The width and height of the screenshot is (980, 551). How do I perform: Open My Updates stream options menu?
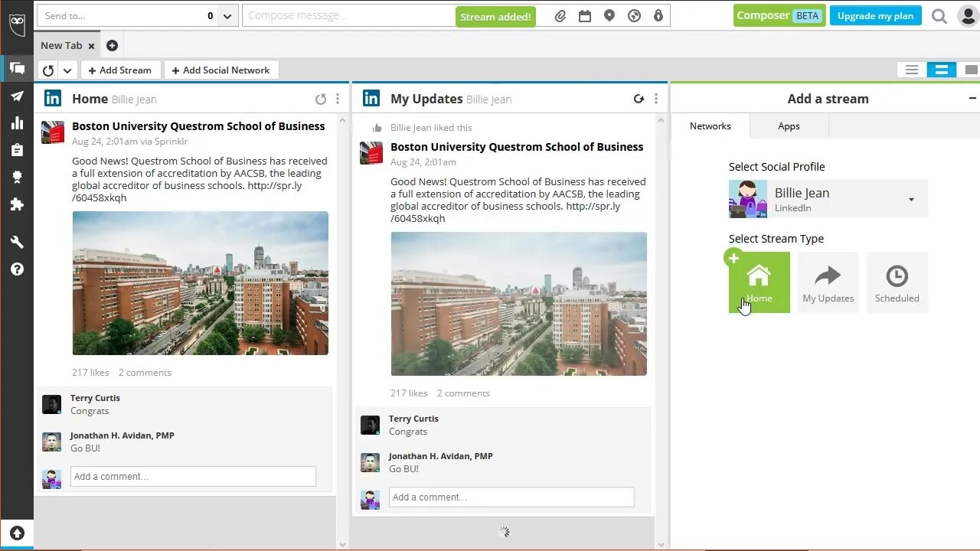656,99
